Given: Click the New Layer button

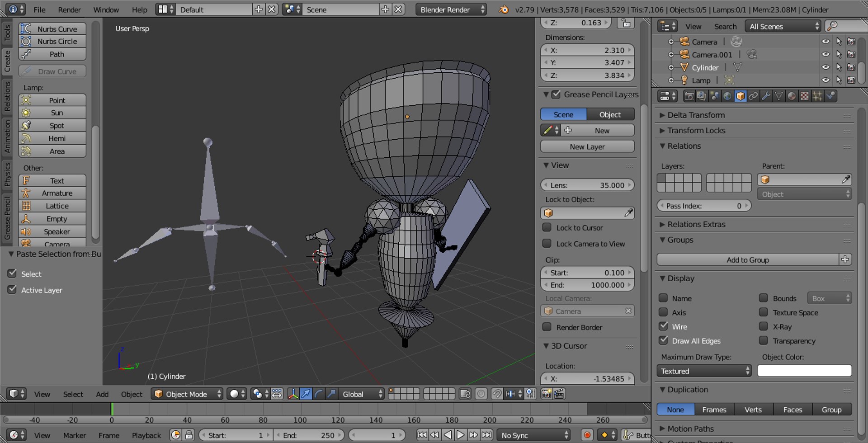Looking at the screenshot, I should 587,146.
